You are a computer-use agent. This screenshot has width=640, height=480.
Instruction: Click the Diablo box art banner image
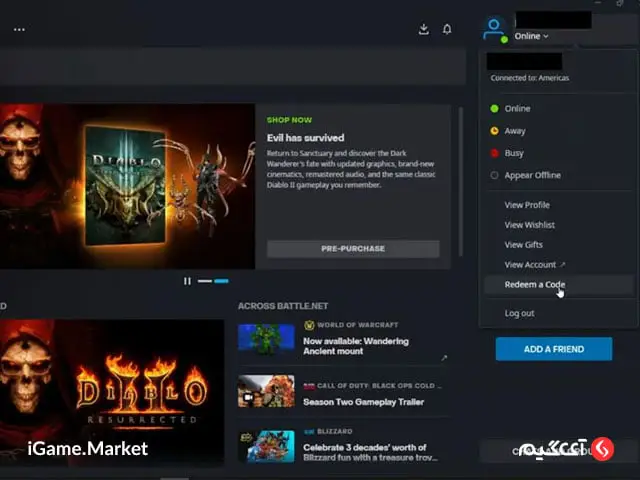point(127,186)
